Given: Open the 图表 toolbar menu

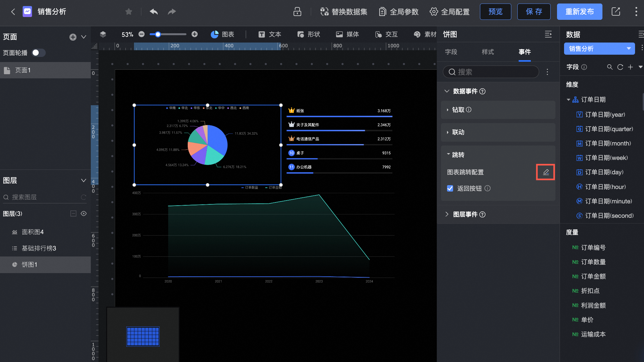Looking at the screenshot, I should tap(223, 34).
